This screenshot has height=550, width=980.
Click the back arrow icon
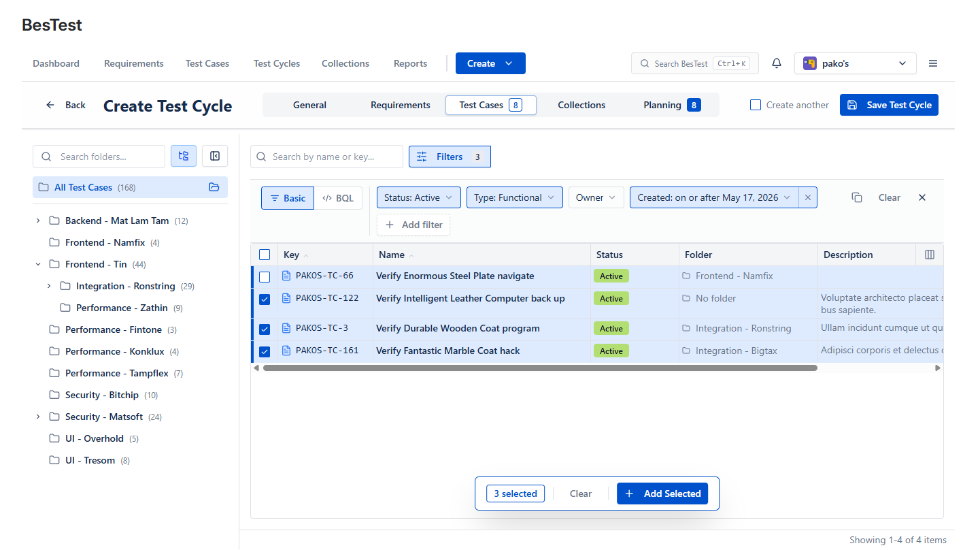click(50, 105)
